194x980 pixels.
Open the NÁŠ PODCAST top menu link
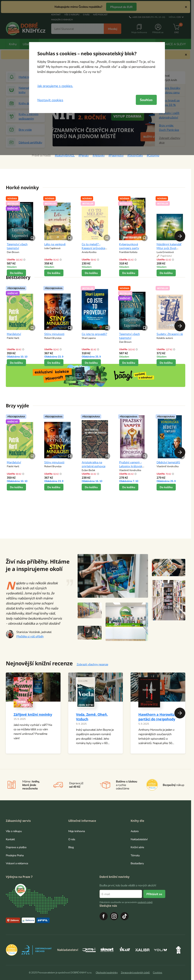point(100,15)
